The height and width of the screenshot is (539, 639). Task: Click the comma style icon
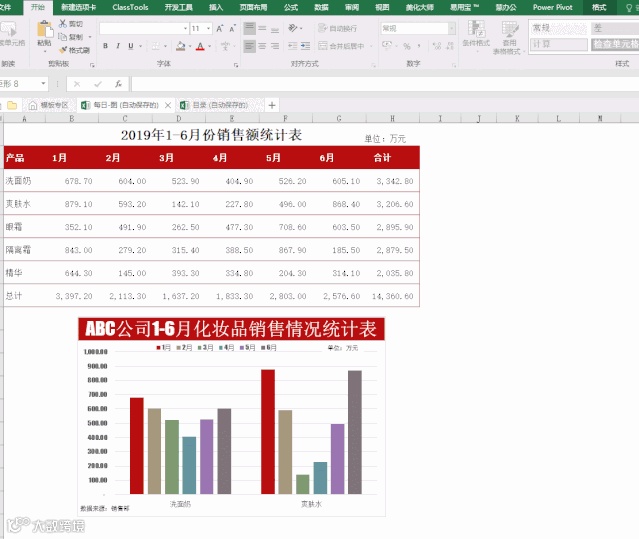point(419,46)
